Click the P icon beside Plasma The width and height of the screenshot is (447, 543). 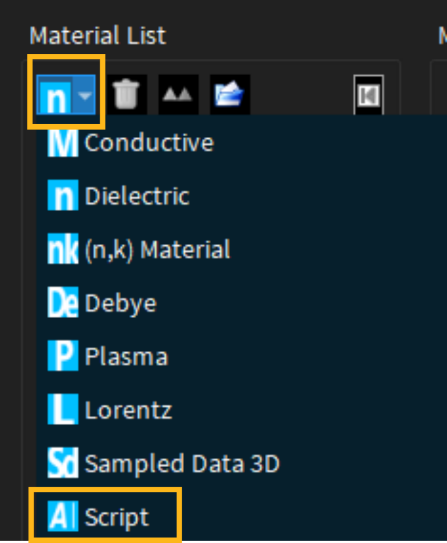[63, 356]
